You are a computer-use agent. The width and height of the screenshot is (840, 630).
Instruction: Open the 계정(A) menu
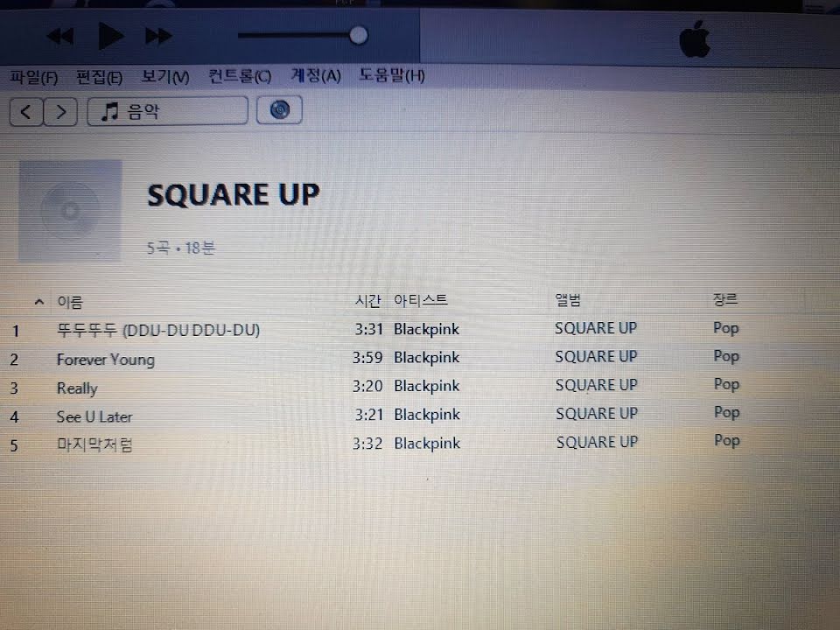(x=316, y=75)
